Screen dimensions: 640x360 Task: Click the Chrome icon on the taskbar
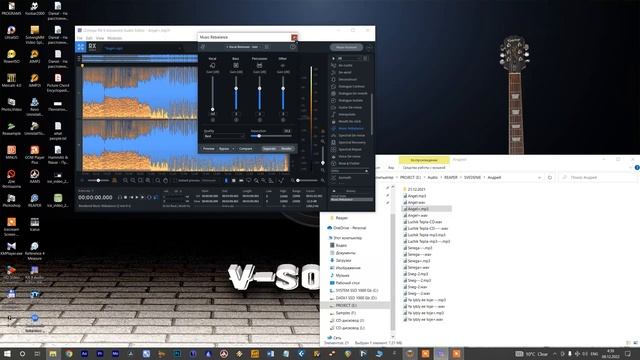[69, 354]
